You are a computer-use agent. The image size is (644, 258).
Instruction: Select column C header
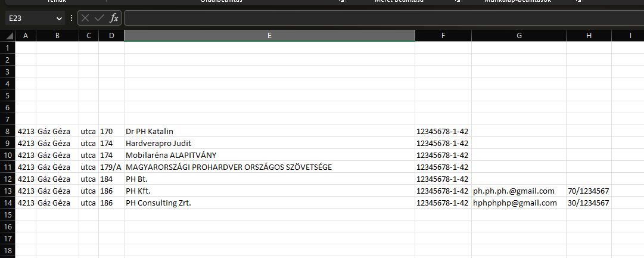(89, 36)
